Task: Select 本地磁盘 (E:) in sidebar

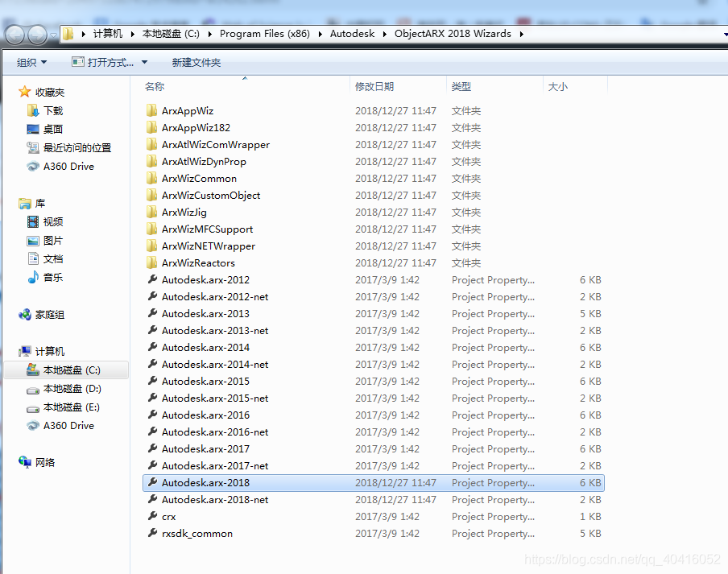Action: click(x=72, y=407)
